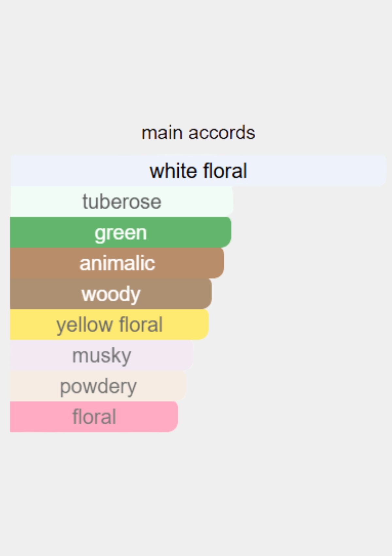Viewport: 392px width, 556px height.
Task: Click the yellow floral accord bar
Action: tap(109, 324)
